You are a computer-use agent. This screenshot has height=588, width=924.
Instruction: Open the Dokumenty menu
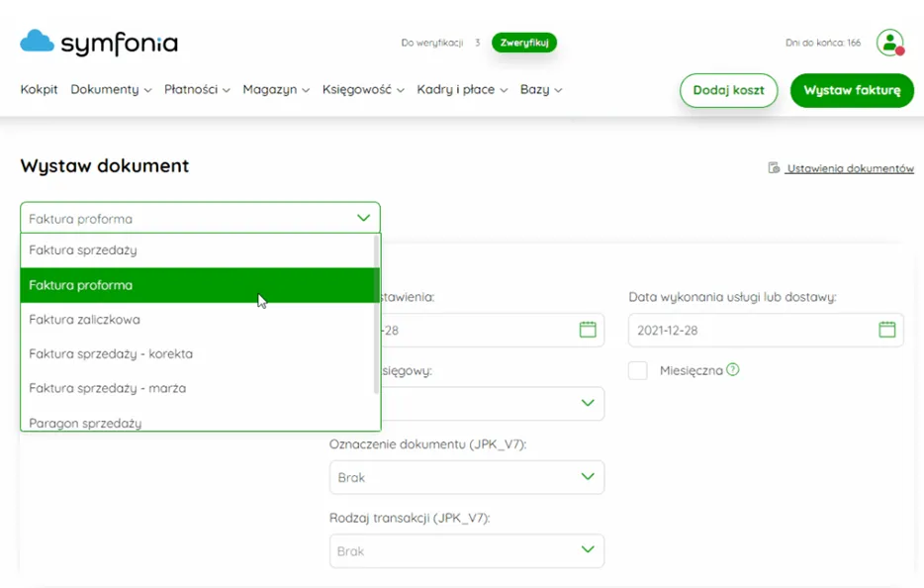[x=111, y=89]
